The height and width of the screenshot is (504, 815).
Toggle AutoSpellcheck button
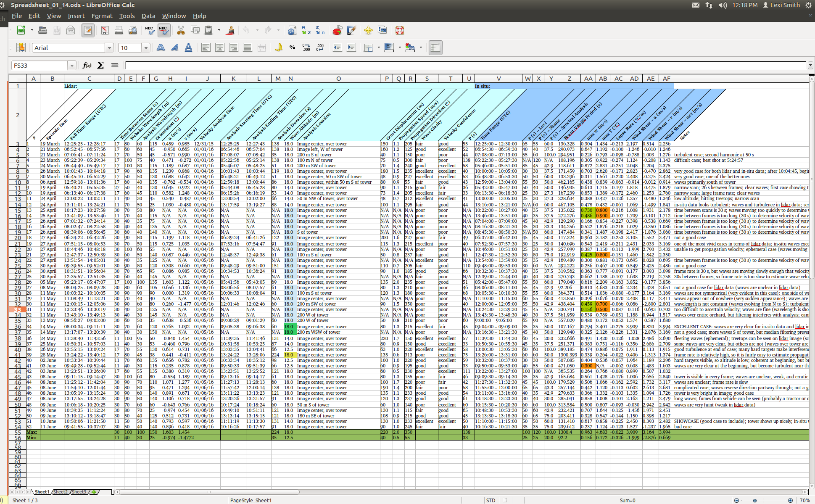164,30
